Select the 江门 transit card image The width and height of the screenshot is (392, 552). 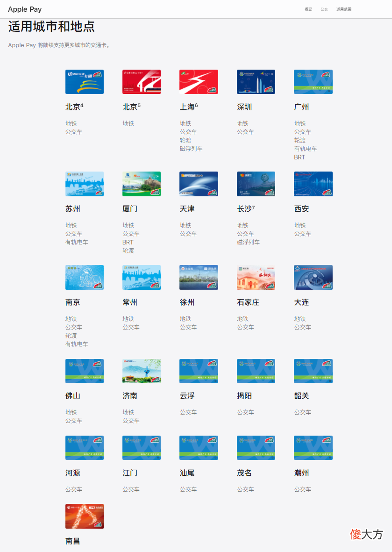click(x=142, y=448)
